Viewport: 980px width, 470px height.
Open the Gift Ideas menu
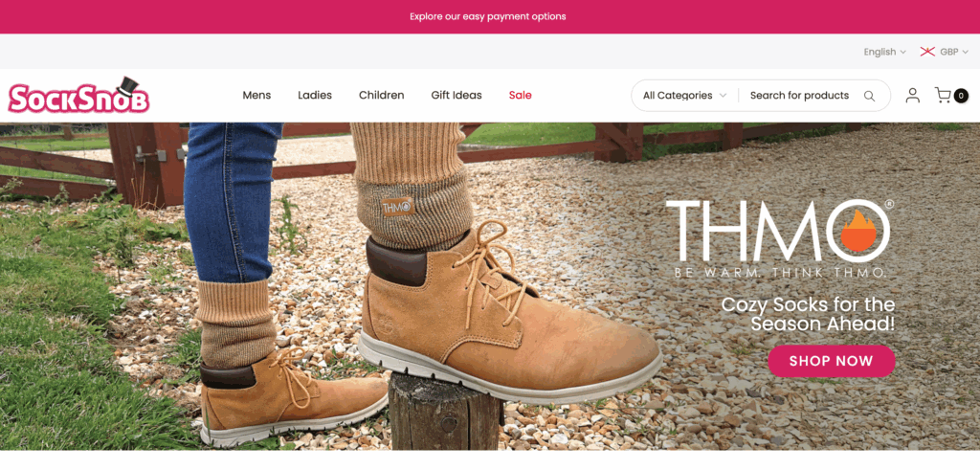[457, 95]
